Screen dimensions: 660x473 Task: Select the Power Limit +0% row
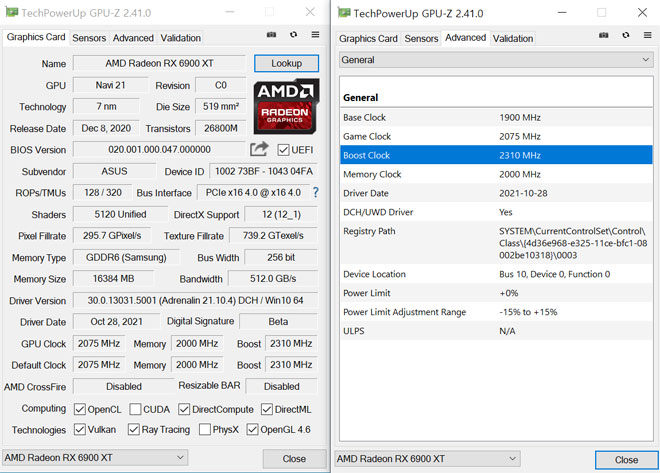pyautogui.click(x=496, y=293)
